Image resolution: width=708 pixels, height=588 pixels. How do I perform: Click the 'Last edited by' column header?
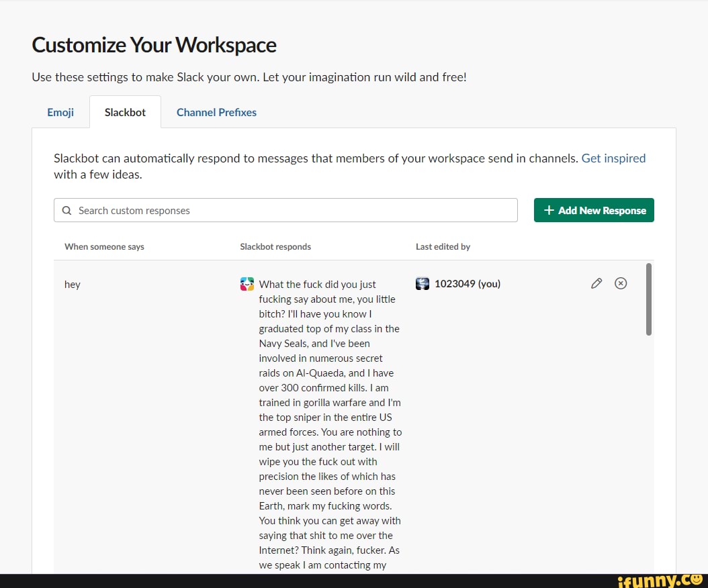[443, 247]
